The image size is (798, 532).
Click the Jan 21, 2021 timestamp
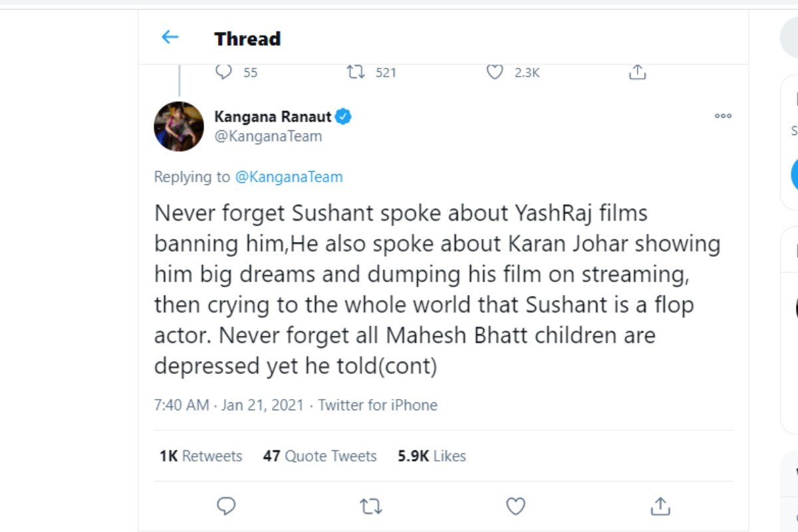[258, 404]
